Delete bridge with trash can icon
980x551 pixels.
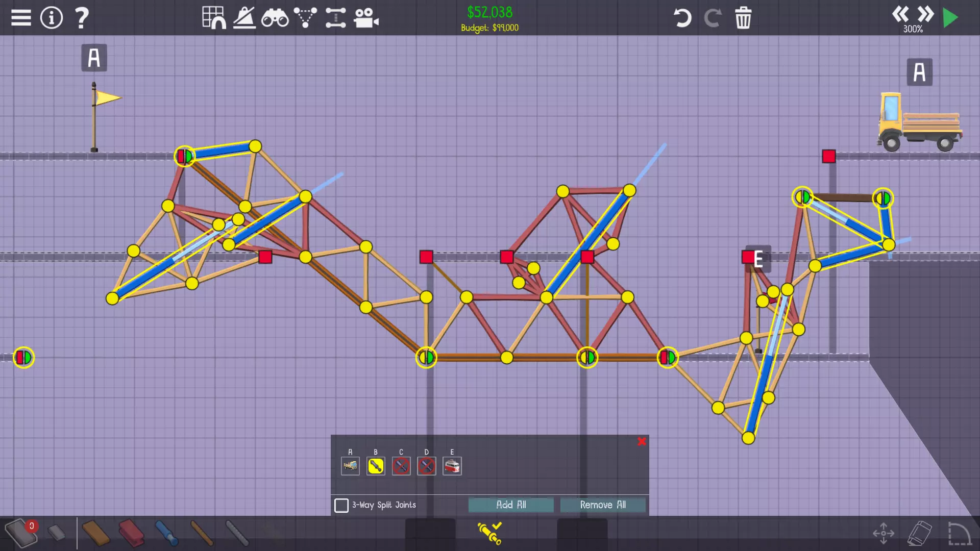click(743, 18)
